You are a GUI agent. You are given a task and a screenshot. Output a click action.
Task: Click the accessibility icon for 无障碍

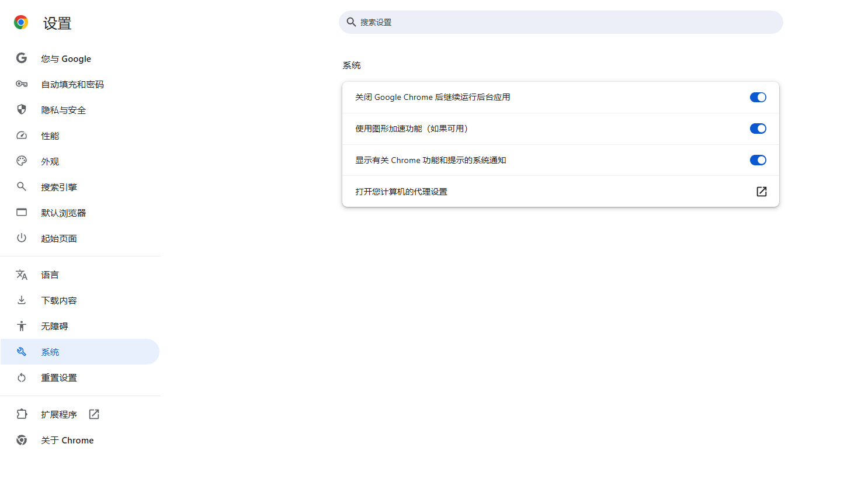[22, 326]
